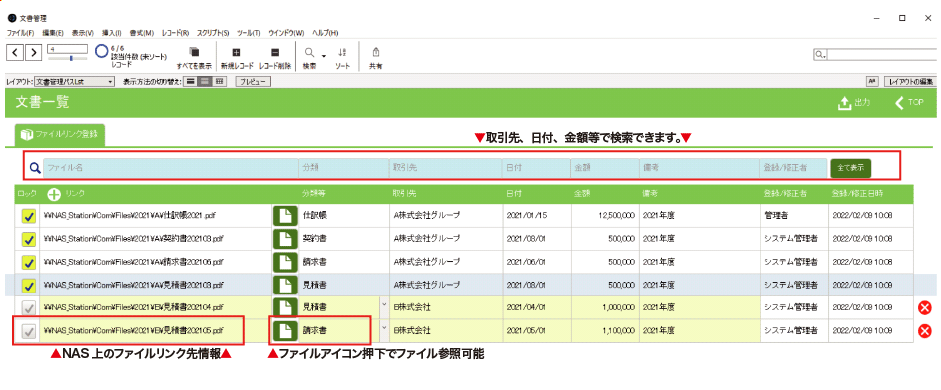Click the 分類 search field

(344, 169)
